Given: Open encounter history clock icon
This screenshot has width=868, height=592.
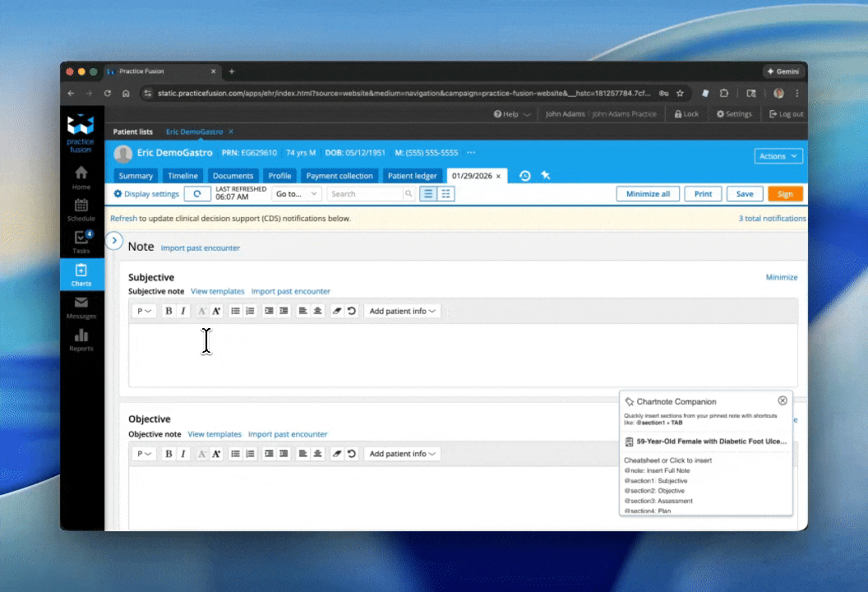Looking at the screenshot, I should (525, 176).
